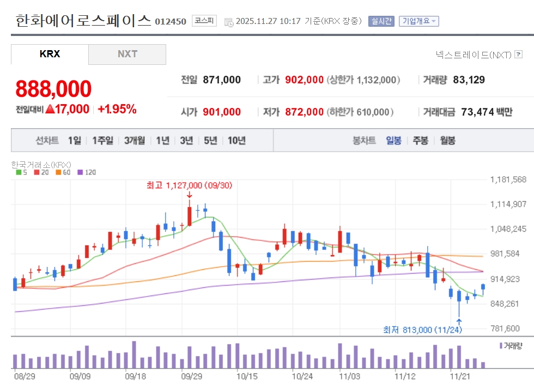Viewport: 534px width, 392px height.
Task: Select the 주봉 weekly candle chart
Action: tap(421, 141)
